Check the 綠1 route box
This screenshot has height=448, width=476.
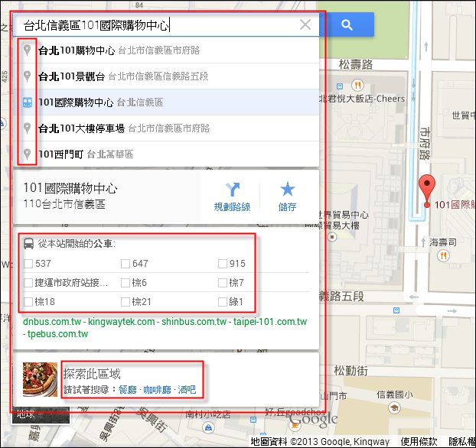(x=223, y=302)
